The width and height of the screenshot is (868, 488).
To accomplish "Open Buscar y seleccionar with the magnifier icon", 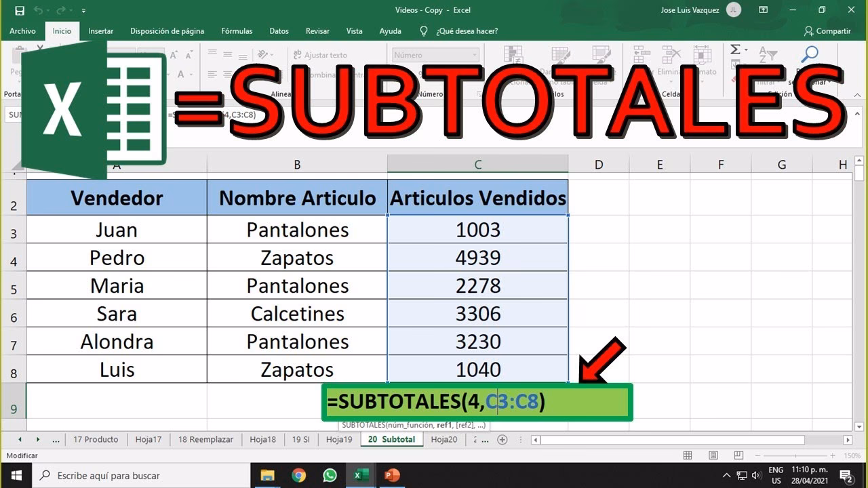I will click(x=810, y=54).
